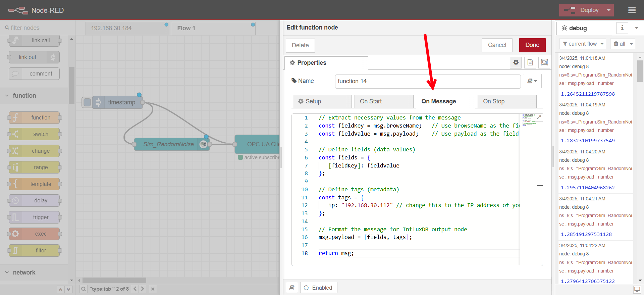Click the Done button
Screen dimensions: 644x295
[532, 45]
